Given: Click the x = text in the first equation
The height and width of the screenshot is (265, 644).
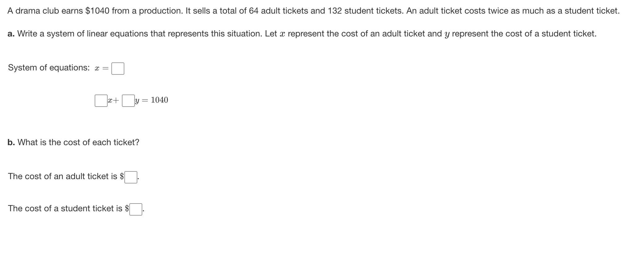Looking at the screenshot, I should pyautogui.click(x=102, y=69).
